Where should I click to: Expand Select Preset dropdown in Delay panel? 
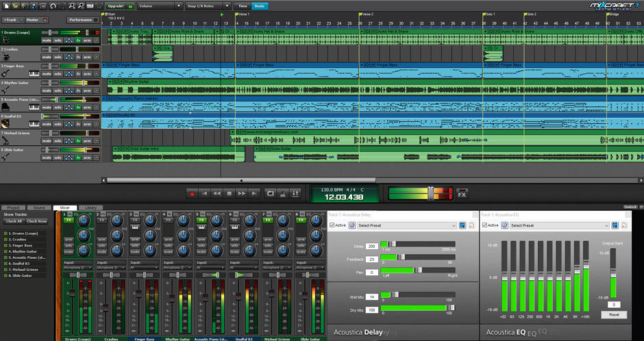407,225
